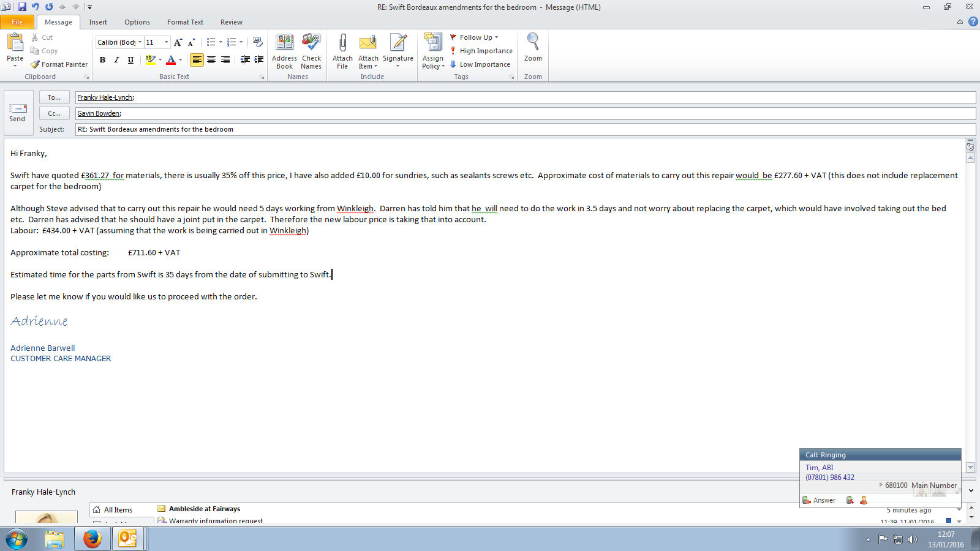Paste clipboard contents with the Paste icon
The width and height of the screenshot is (980, 551).
click(15, 42)
